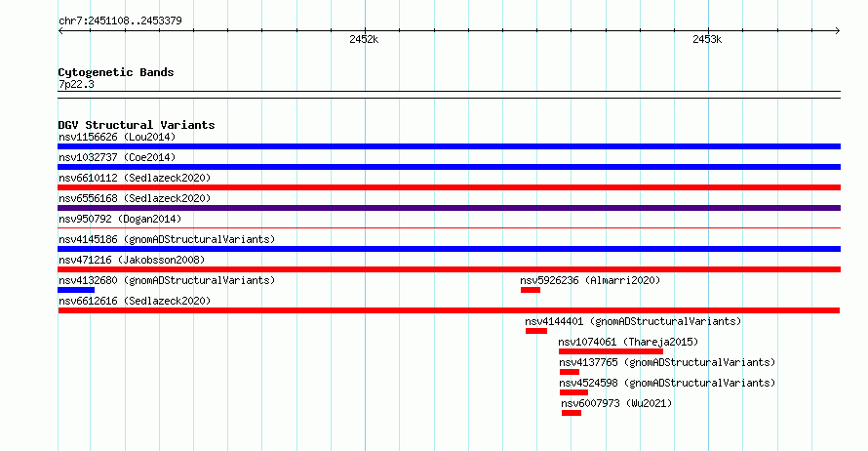Click the nsv1156626 (Lou2014) blue variant bar

coord(449,146)
